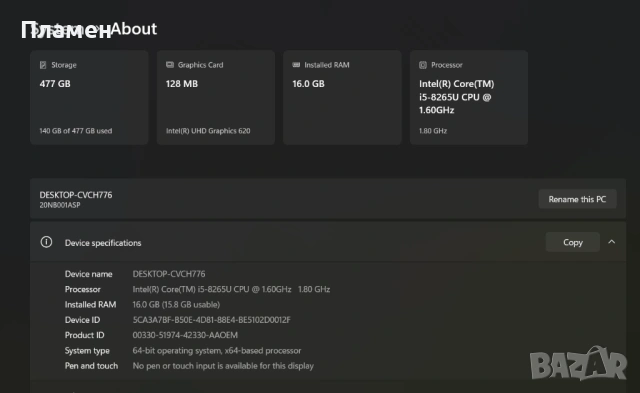640x393 pixels.
Task: Select the 'Intel(R) UHD Graphics 620' text
Action: [x=208, y=131]
